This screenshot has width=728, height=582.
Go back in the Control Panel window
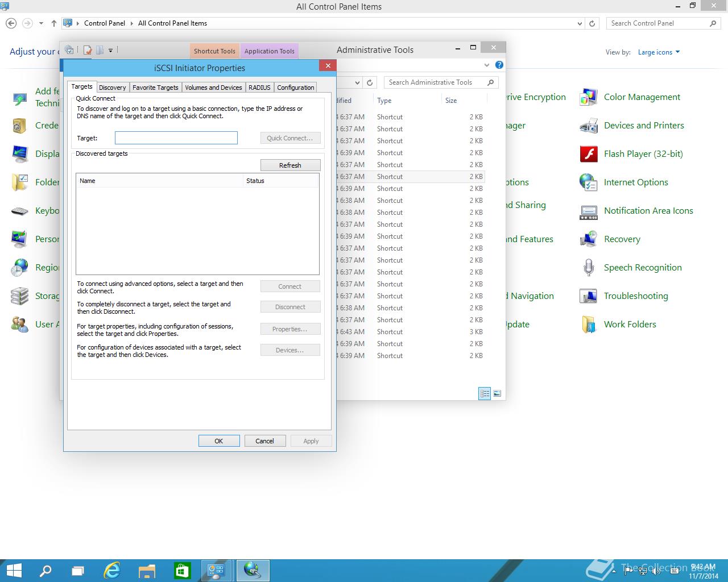pos(11,23)
